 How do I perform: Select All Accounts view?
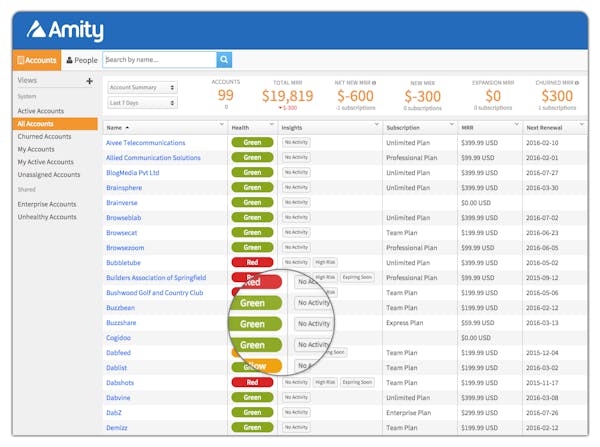[x=55, y=124]
